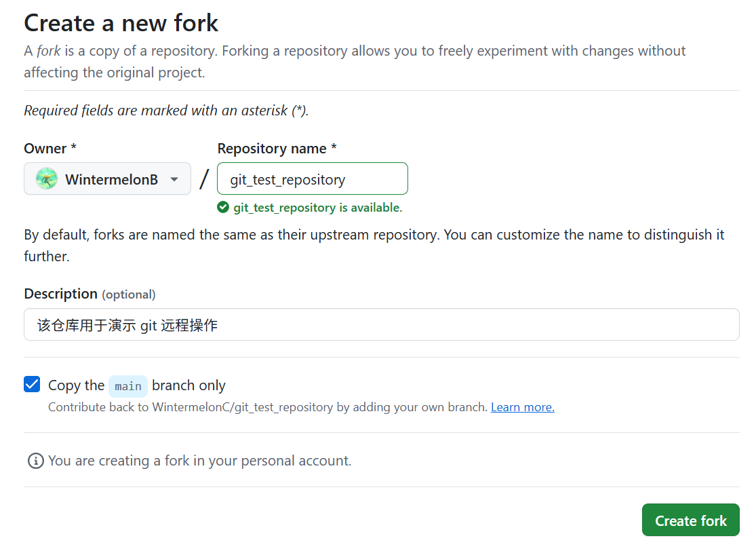Click the required fields asterisk note

(x=166, y=110)
